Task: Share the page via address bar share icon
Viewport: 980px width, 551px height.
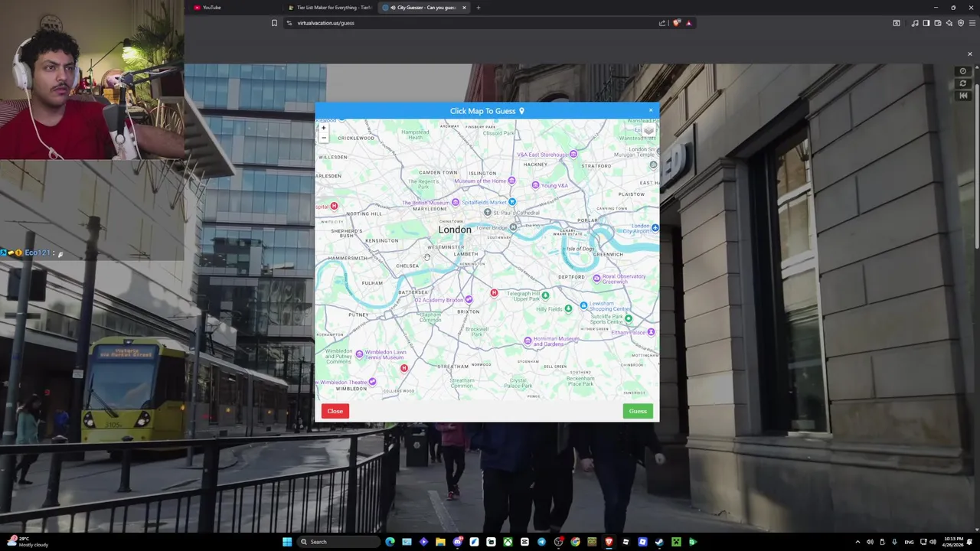Action: pos(661,23)
